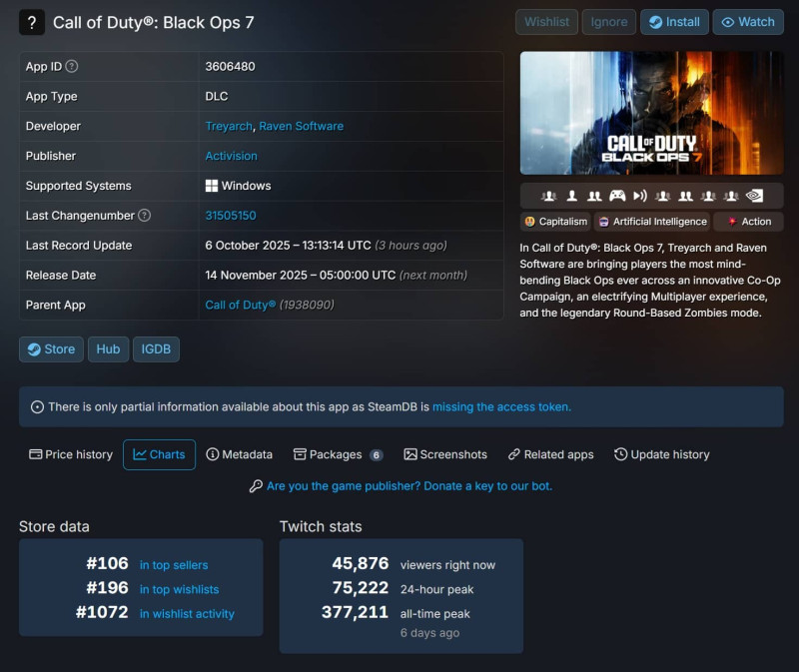Click the Remote Play broadcast icon
The height and width of the screenshot is (672, 799).
[640, 196]
